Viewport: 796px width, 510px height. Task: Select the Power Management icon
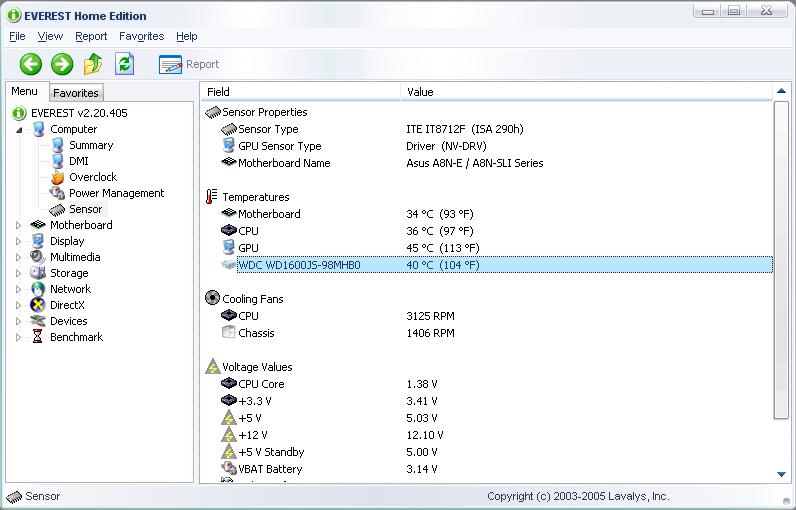[58, 193]
